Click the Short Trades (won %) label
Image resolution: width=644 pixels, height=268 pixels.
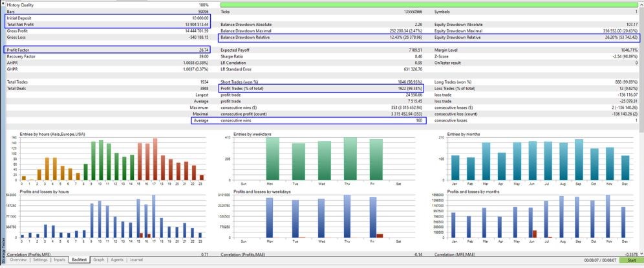(238, 82)
